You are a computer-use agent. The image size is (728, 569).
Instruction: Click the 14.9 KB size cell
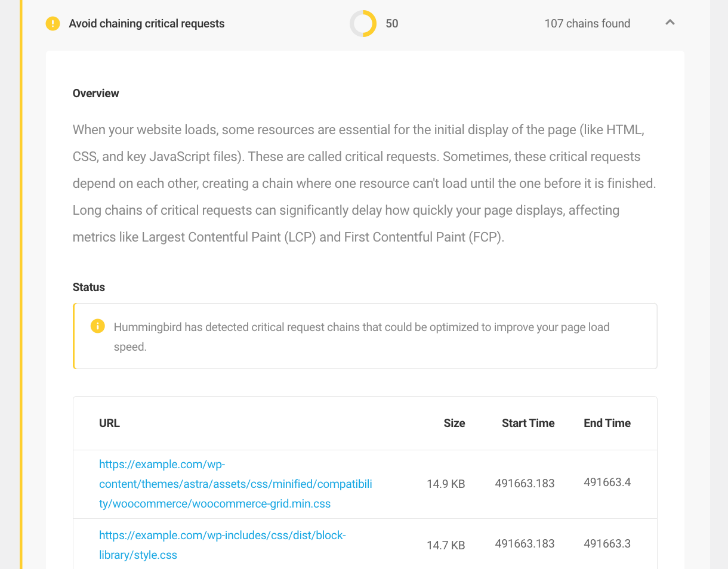pos(446,484)
